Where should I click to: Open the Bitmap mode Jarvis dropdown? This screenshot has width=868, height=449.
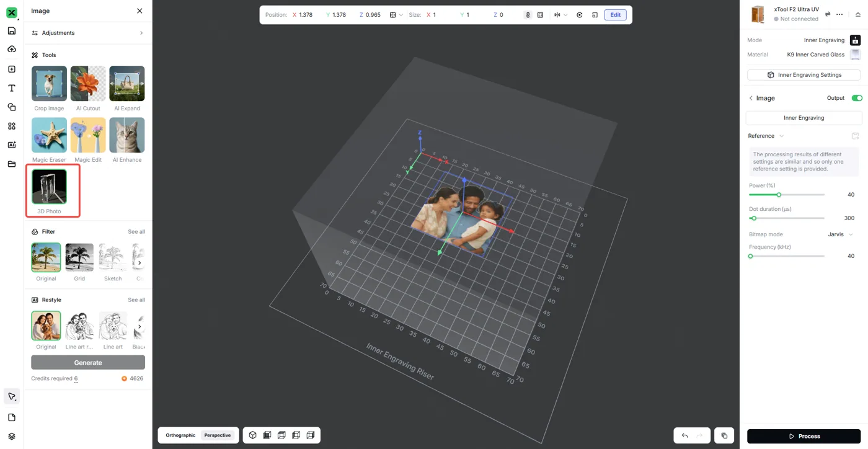point(841,234)
